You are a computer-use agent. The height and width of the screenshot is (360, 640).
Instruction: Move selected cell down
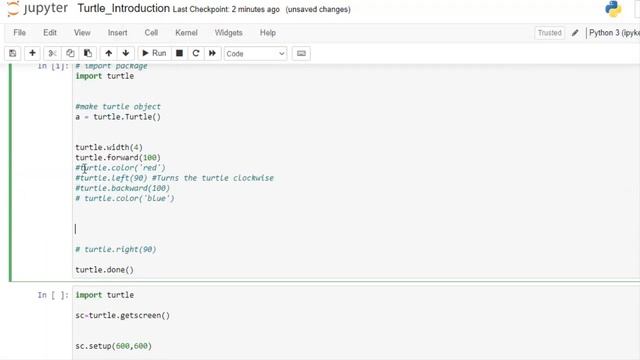click(x=126, y=53)
